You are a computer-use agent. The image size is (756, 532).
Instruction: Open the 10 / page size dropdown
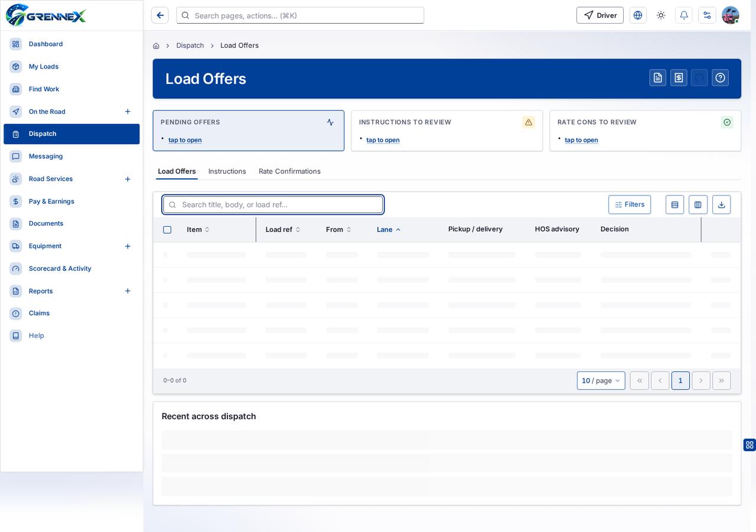(601, 381)
